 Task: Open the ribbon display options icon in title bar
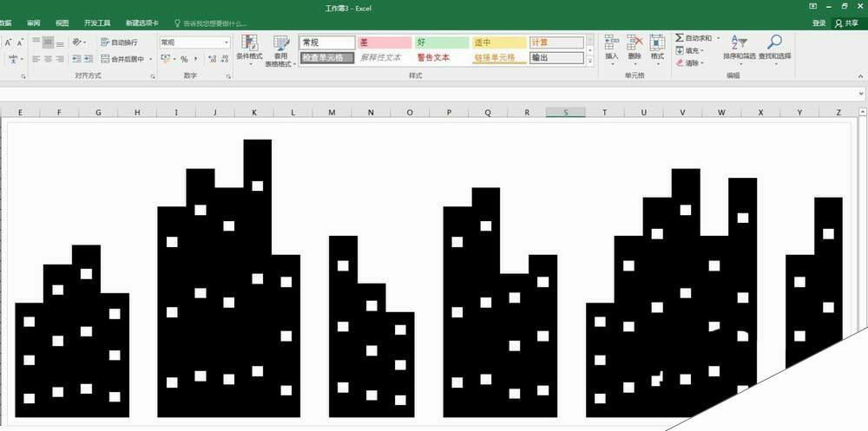pos(812,6)
